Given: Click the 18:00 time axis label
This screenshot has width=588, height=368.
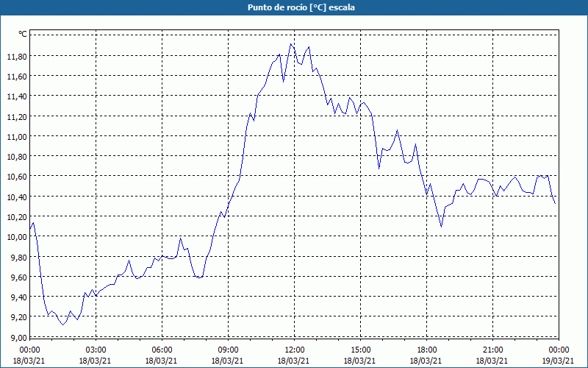Looking at the screenshot, I should [426, 350].
